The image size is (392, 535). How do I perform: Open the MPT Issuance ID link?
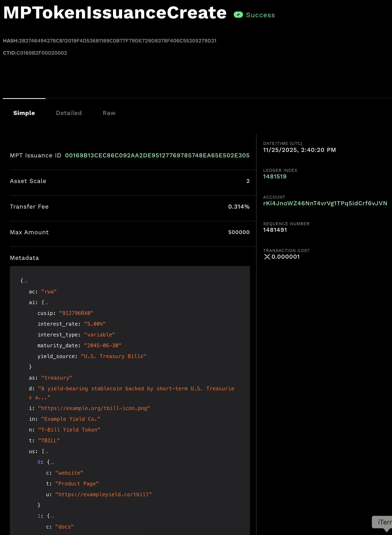[x=157, y=155]
